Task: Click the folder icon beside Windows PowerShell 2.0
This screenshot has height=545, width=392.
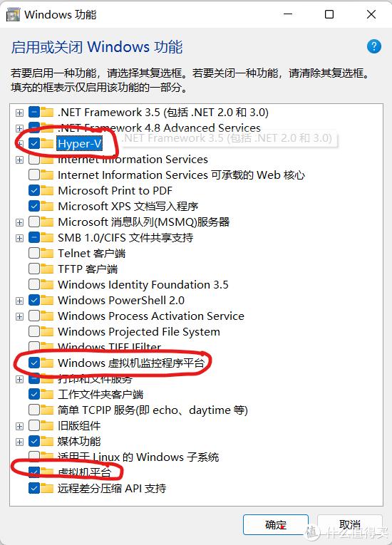Action: point(47,300)
